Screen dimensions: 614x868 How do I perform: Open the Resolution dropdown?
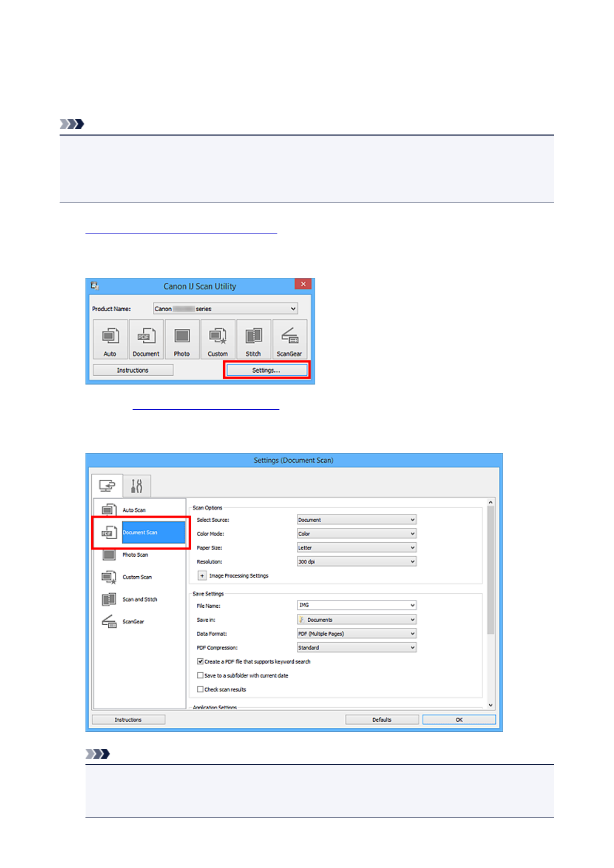[356, 562]
